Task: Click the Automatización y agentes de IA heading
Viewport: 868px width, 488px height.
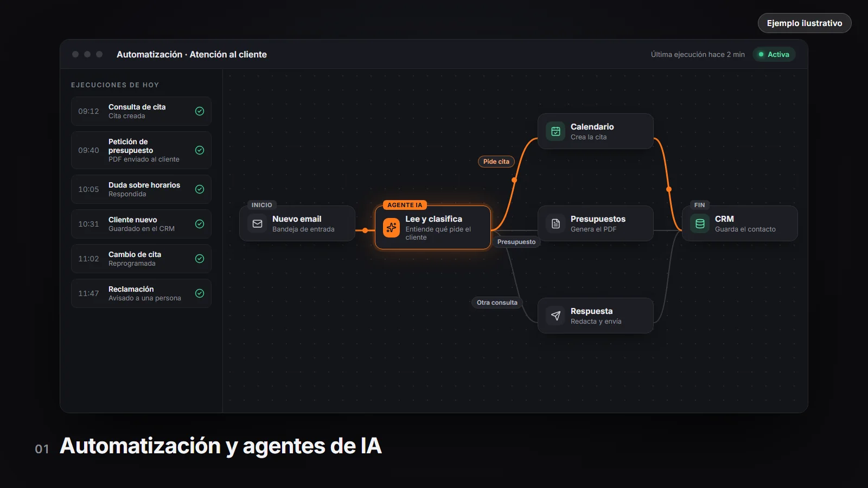Action: pyautogui.click(x=221, y=446)
